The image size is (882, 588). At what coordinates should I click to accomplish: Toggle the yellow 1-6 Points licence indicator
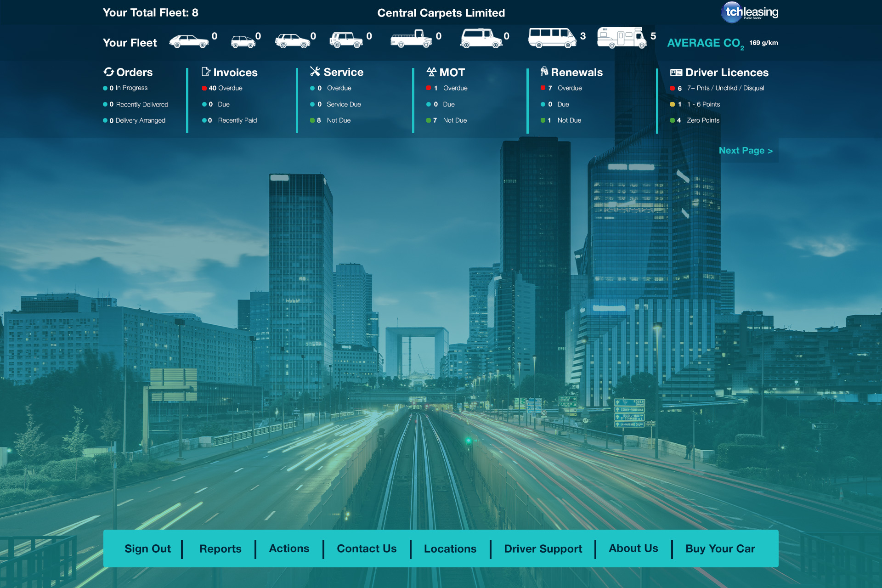tap(673, 104)
